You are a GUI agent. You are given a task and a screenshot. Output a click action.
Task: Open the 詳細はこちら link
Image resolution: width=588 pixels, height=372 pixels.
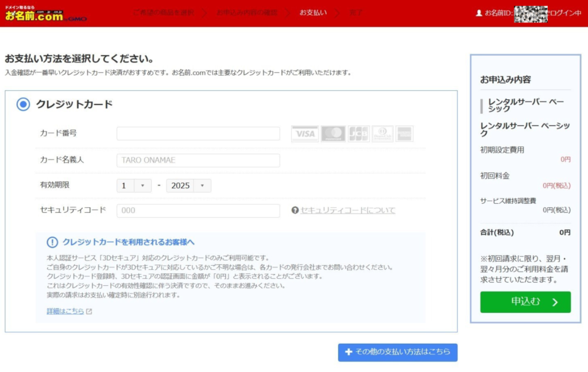tap(65, 311)
